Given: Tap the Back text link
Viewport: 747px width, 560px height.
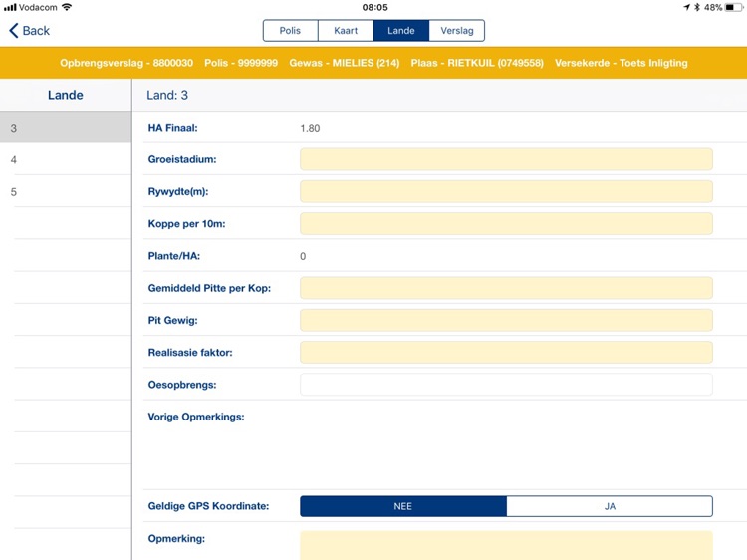Looking at the screenshot, I should pyautogui.click(x=36, y=31).
